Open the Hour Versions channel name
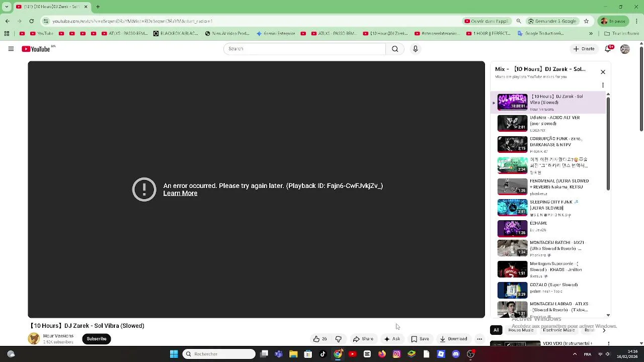Viewport: 644px width, 362px height. tap(58, 336)
